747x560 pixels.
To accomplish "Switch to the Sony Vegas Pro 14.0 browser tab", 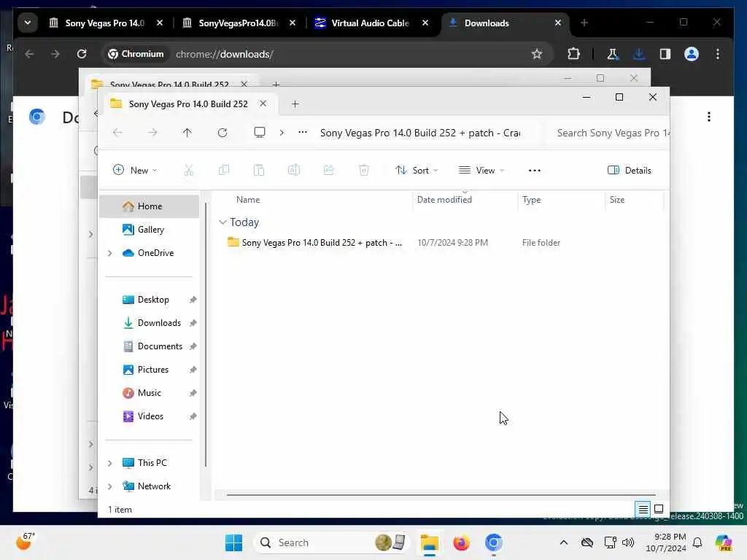I will coord(106,23).
